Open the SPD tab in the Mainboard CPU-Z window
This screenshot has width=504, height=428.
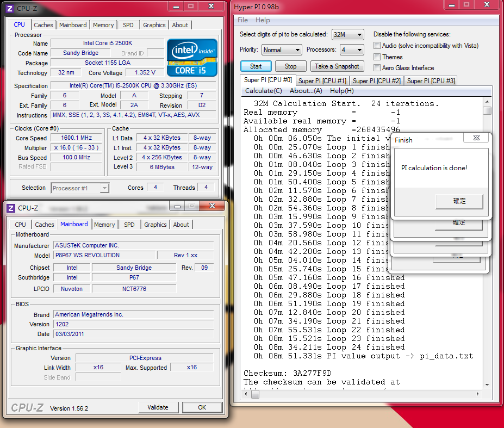click(129, 225)
